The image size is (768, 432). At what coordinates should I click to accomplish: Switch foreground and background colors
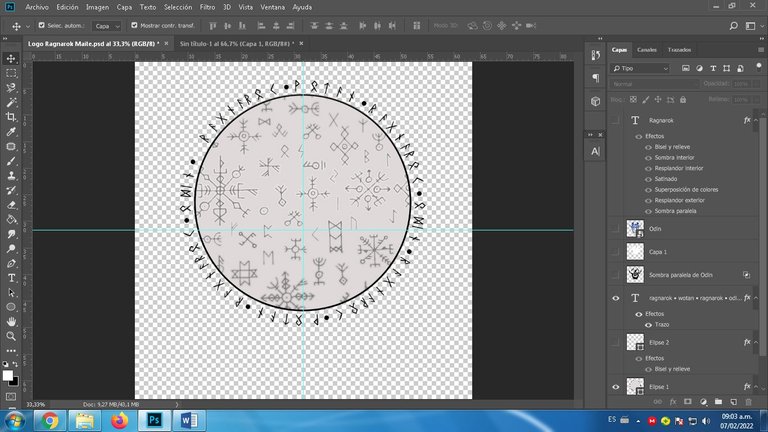tap(16, 364)
